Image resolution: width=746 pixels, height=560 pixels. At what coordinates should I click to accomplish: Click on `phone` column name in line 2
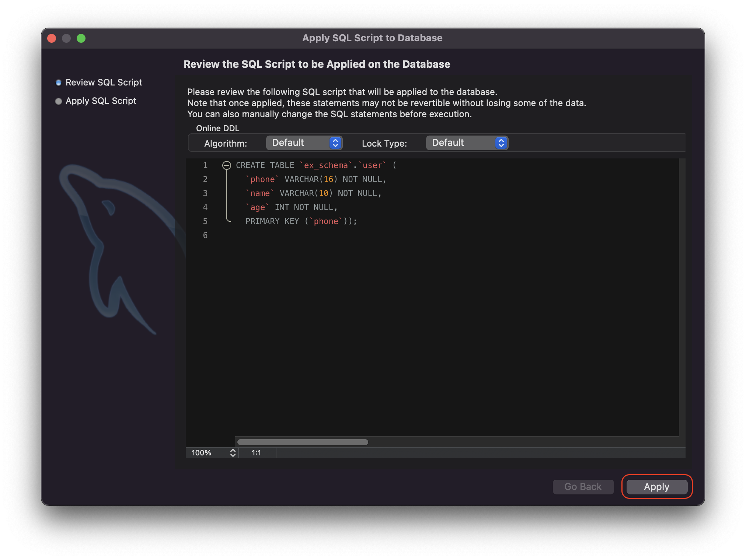(262, 179)
